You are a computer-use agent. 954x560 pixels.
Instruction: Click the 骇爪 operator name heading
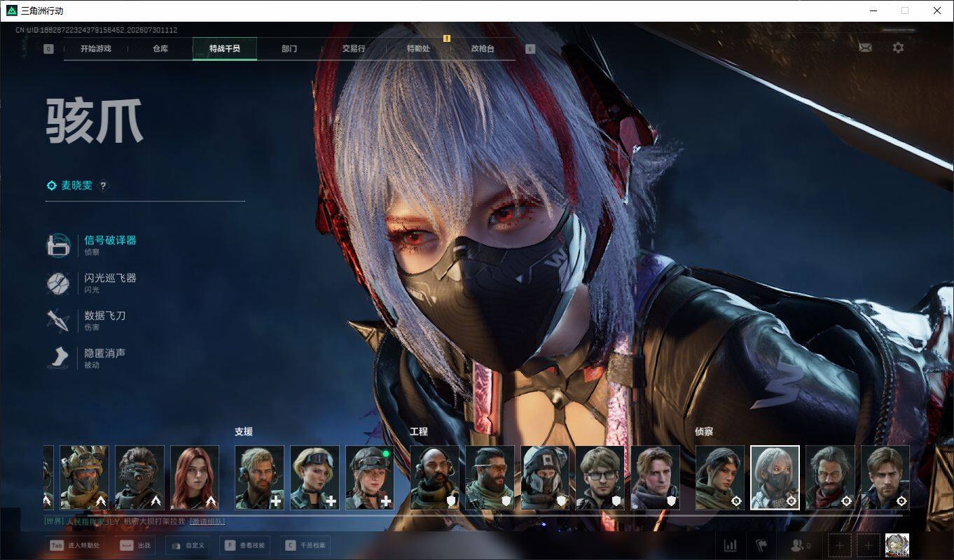95,121
